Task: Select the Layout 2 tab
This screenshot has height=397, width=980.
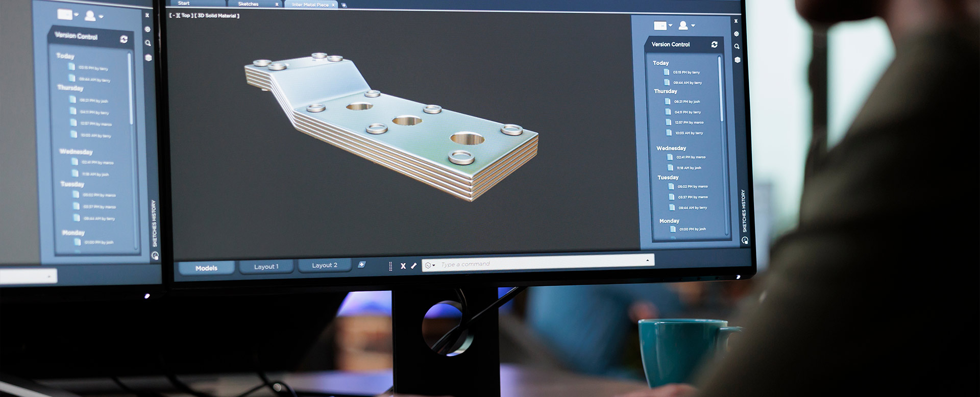Action: tap(325, 265)
